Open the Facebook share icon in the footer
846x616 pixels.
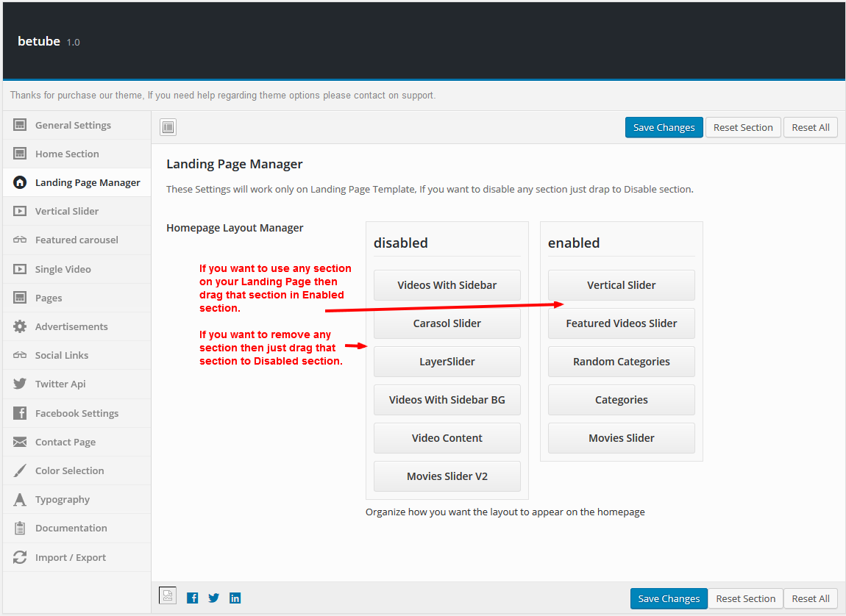pos(192,598)
